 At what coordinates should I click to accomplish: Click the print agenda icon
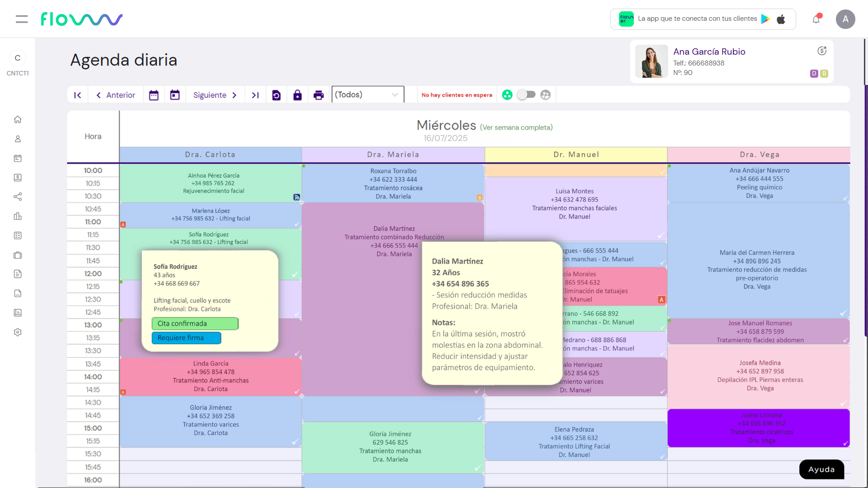click(318, 95)
